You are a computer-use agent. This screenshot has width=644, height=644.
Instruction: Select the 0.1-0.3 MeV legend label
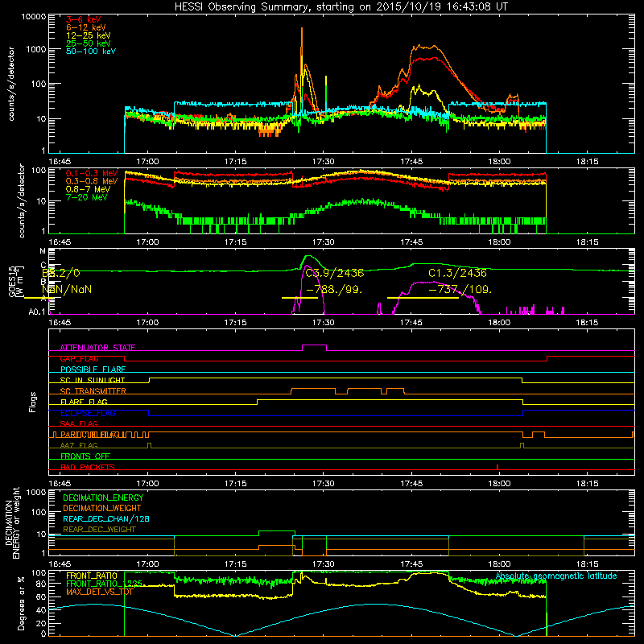coord(92,173)
